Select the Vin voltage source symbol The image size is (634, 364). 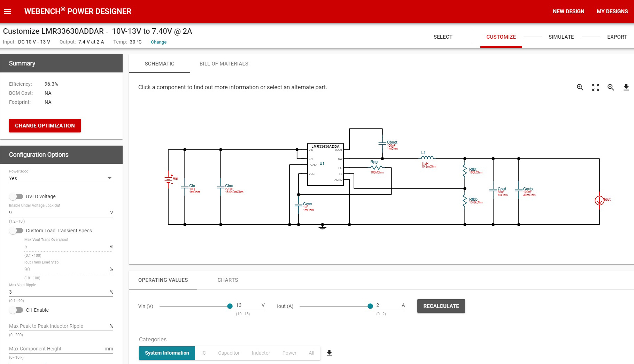[169, 179]
